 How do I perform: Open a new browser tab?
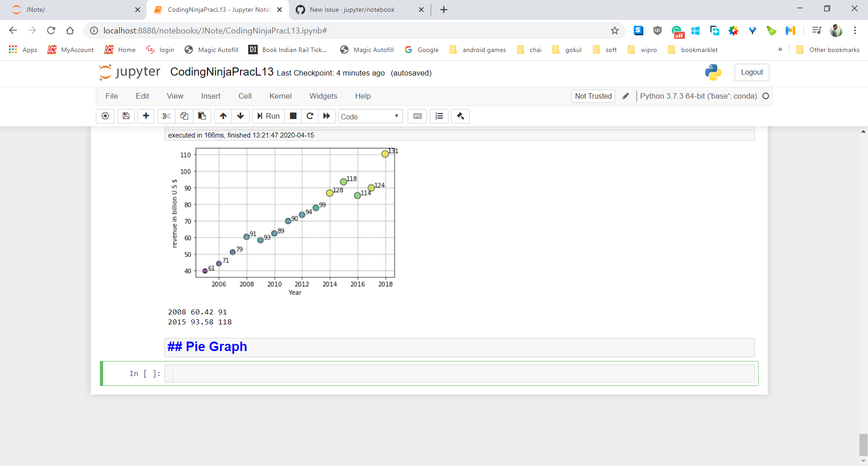click(443, 10)
